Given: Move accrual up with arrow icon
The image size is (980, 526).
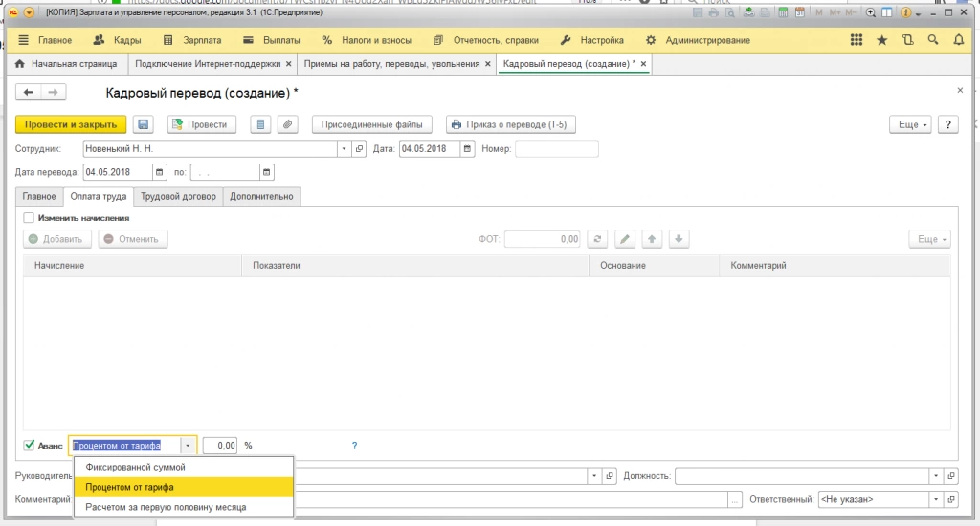Looking at the screenshot, I should click(x=652, y=239).
